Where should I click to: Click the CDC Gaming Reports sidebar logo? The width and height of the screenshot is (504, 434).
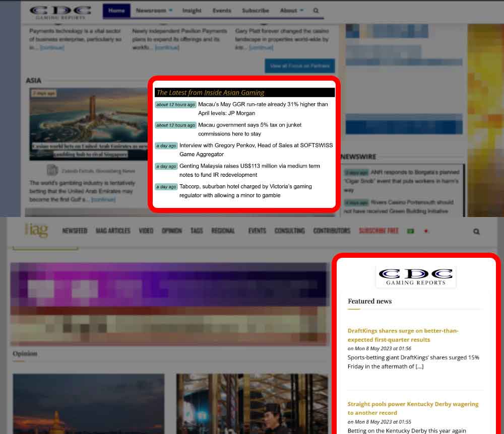(x=416, y=277)
